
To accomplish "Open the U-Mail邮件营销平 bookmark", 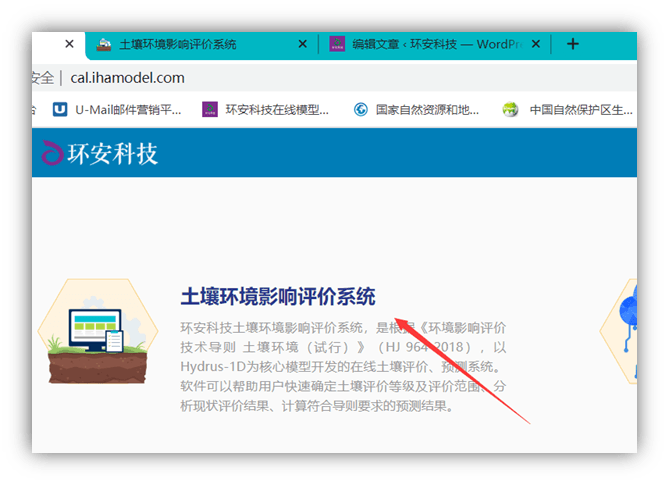I will 117,110.
